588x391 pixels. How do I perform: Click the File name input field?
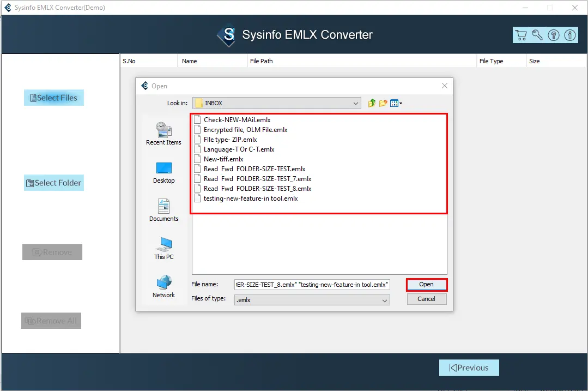(x=312, y=285)
